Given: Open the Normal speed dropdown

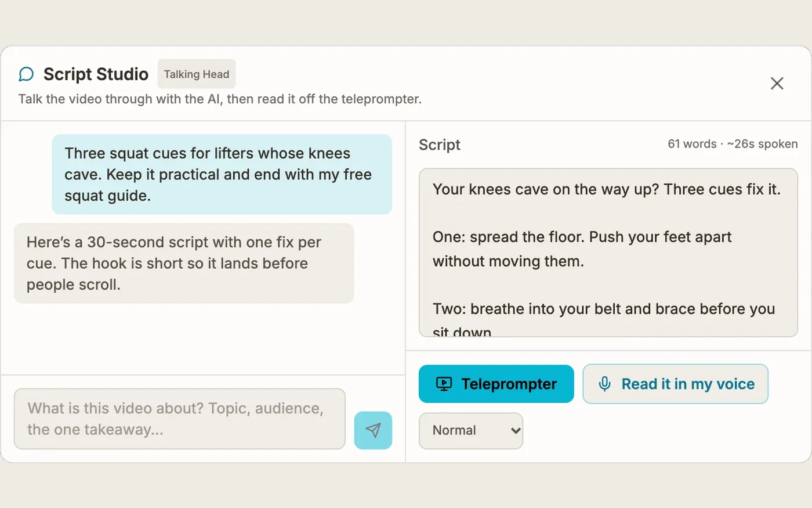Looking at the screenshot, I should click(471, 431).
